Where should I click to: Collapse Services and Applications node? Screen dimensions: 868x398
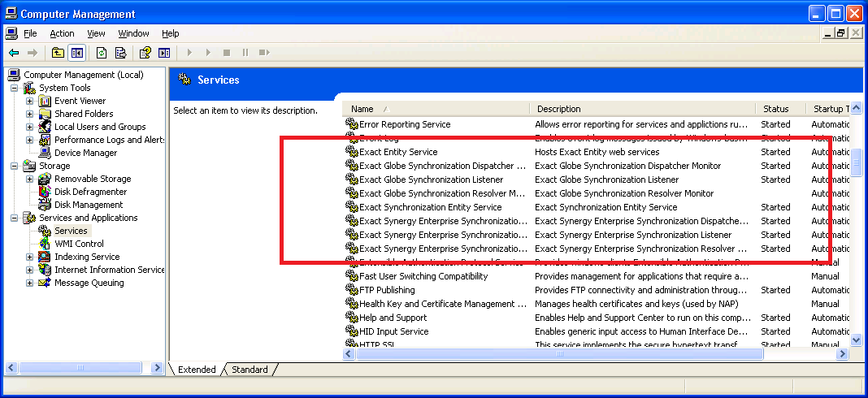tap(14, 218)
